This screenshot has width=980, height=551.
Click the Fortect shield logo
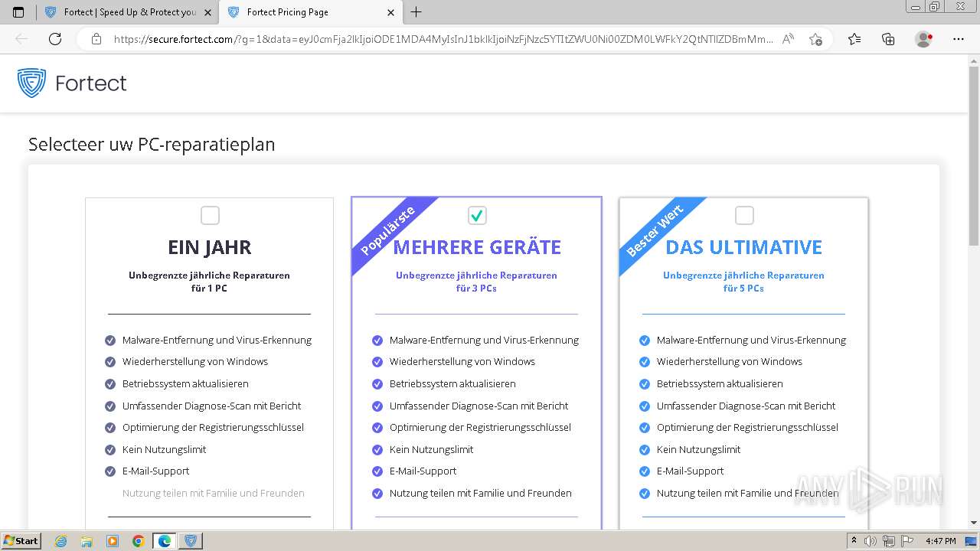(32, 83)
